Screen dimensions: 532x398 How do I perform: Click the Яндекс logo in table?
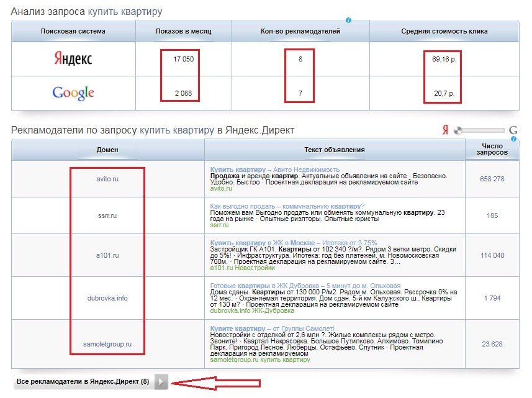pyautogui.click(x=73, y=59)
